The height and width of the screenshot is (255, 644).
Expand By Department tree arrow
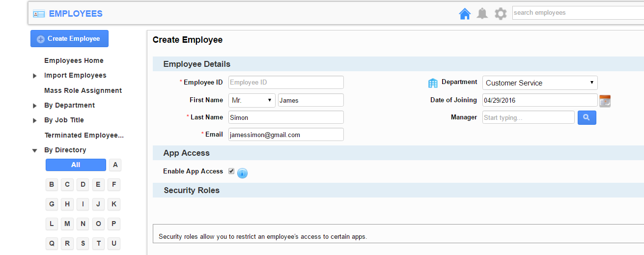click(35, 106)
